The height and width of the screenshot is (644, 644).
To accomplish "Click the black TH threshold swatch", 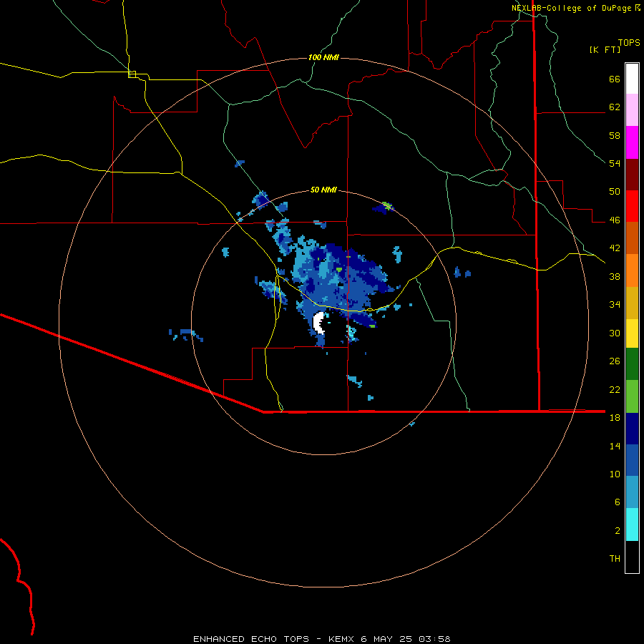I will pyautogui.click(x=632, y=557).
